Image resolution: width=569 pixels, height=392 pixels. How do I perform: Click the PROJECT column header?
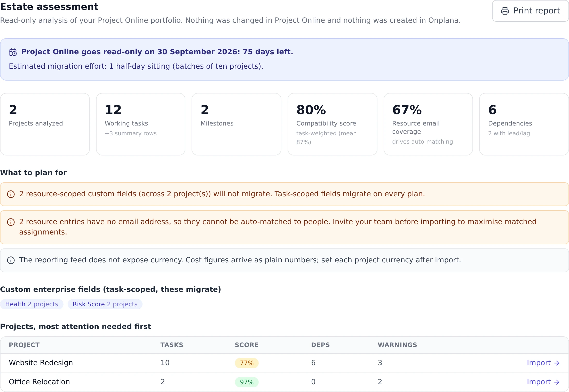(24, 345)
